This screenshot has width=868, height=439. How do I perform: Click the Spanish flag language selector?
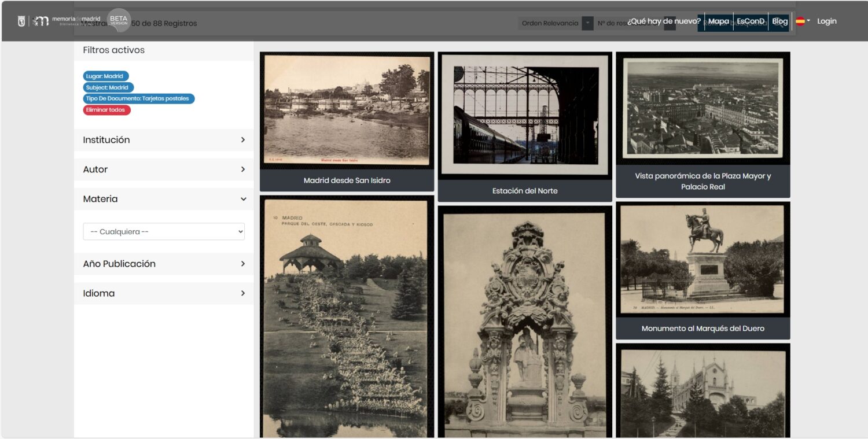pyautogui.click(x=801, y=21)
